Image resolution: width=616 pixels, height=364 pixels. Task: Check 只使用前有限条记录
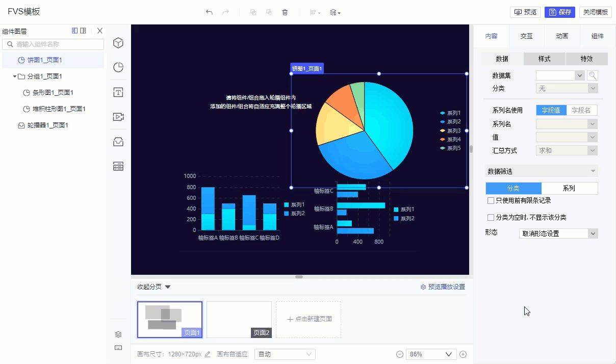(x=491, y=201)
